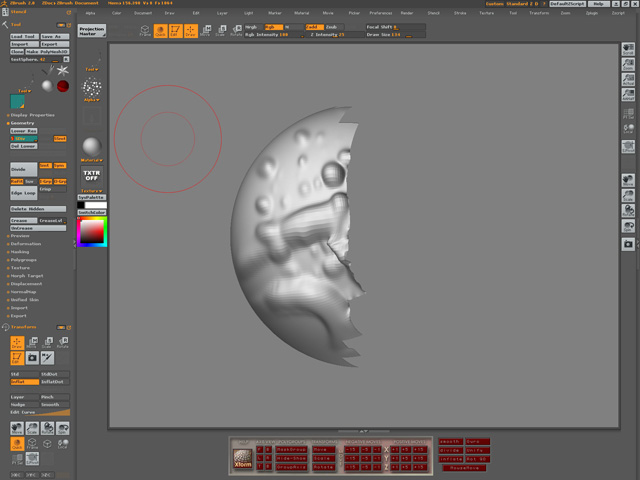
Task: Click Zoom icon on right shelf
Action: pos(628,64)
